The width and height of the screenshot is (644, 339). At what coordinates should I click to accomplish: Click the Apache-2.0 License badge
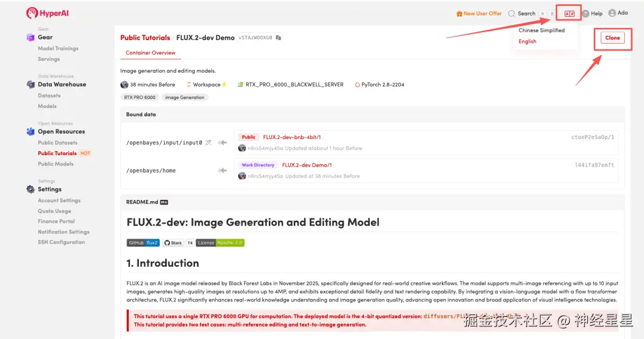click(220, 243)
